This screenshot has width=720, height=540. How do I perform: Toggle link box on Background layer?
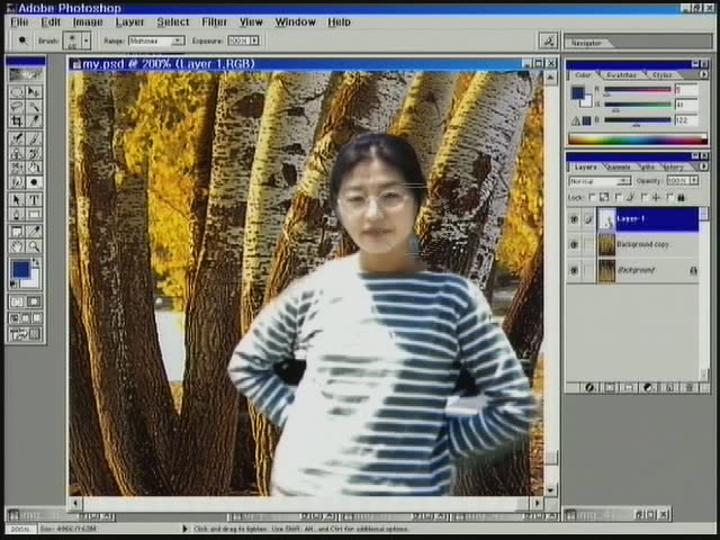(x=589, y=270)
